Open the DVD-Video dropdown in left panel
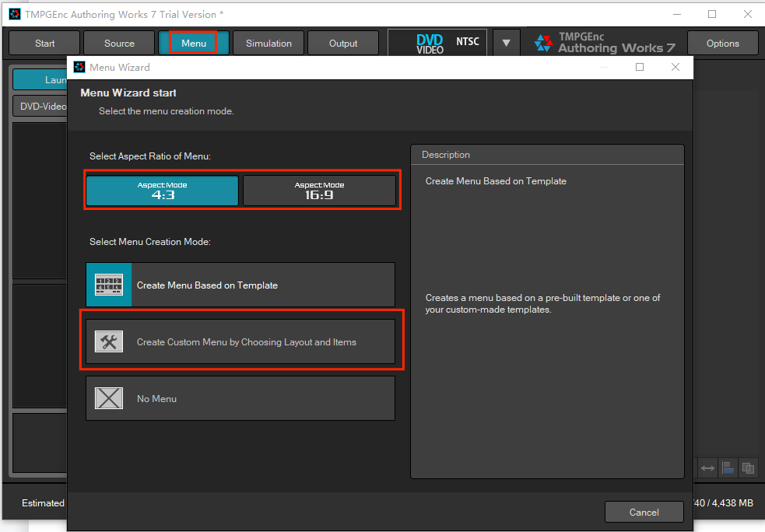This screenshot has width=765, height=532. click(40, 107)
